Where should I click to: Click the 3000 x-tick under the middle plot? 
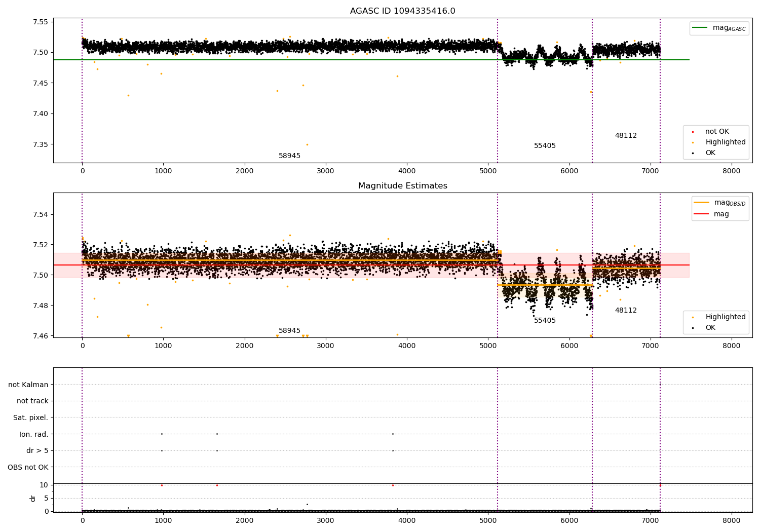326,346
